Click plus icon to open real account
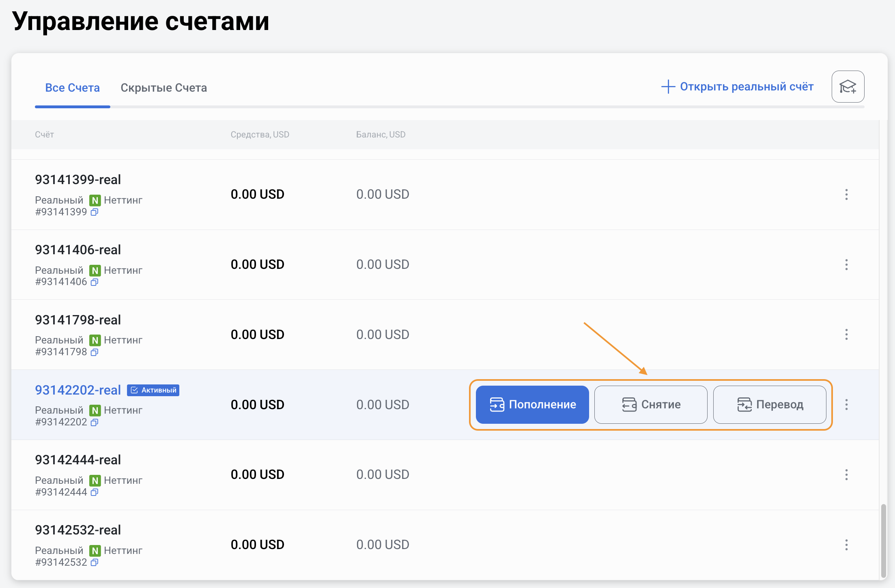895x588 pixels. click(x=668, y=87)
